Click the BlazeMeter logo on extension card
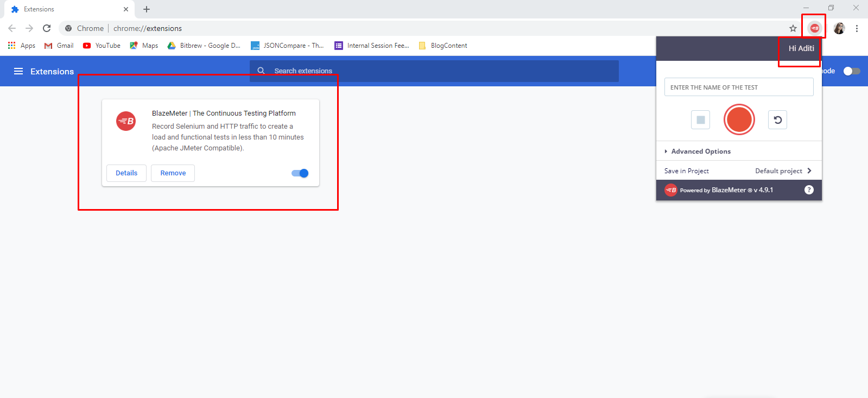The width and height of the screenshot is (868, 398). 126,121
